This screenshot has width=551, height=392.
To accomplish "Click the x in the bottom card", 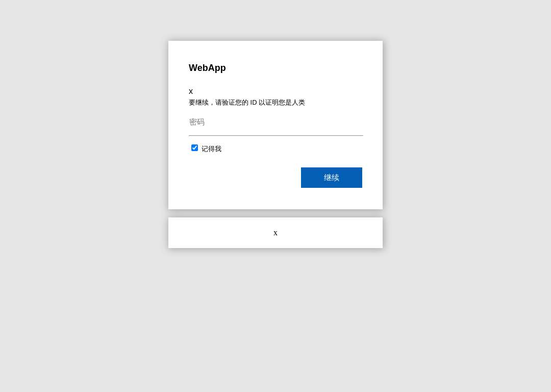I will coord(275,233).
